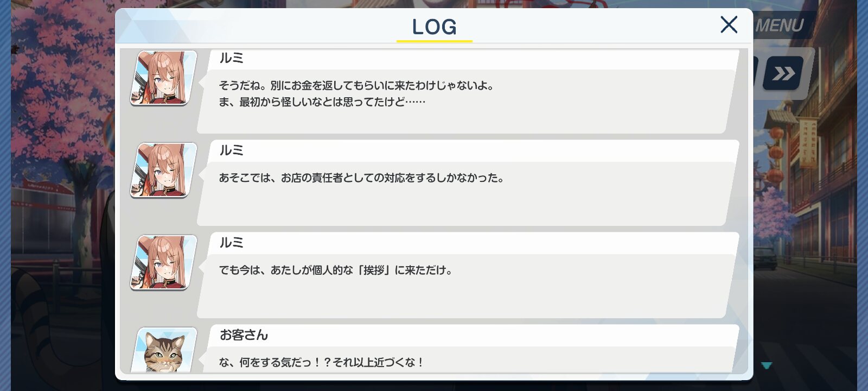Click the ルミ name above the あそこでは entry
The image size is (868, 391).
(231, 150)
